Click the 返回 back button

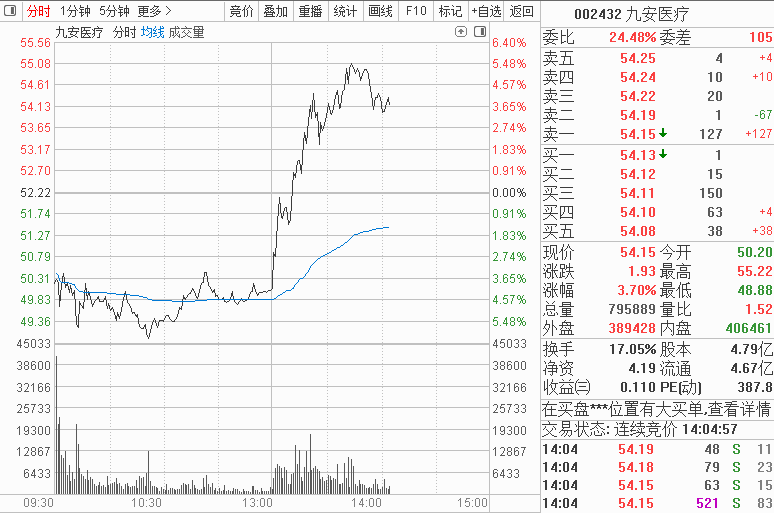click(x=521, y=11)
